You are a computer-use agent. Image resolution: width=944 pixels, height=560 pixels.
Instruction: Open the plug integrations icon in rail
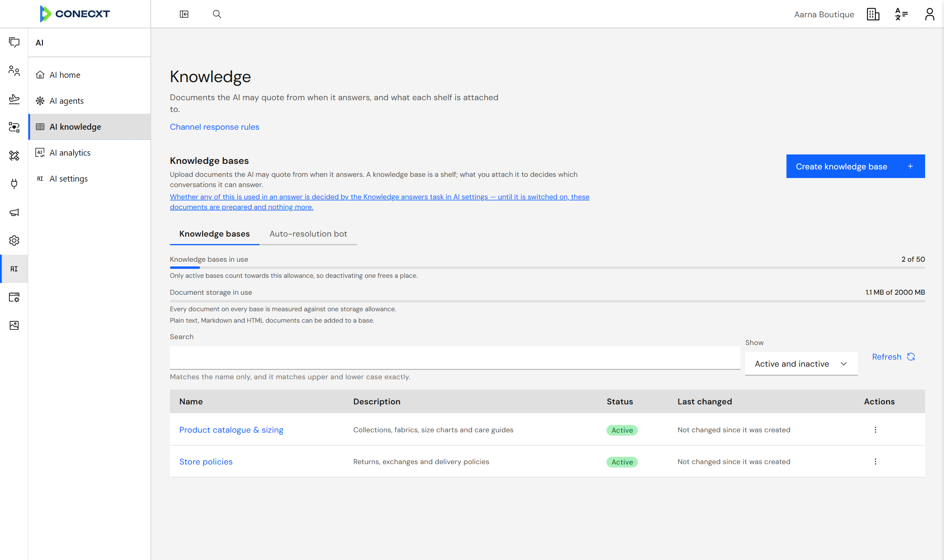click(14, 184)
